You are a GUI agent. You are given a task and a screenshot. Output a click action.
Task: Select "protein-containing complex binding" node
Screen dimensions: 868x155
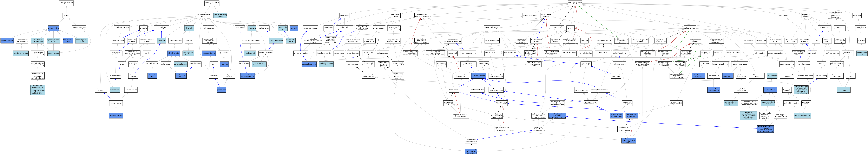79,28
